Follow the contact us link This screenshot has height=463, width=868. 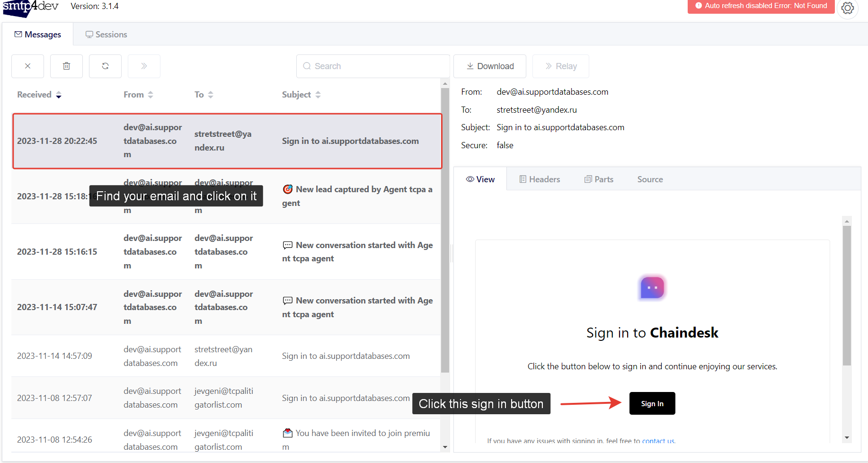pyautogui.click(x=658, y=441)
